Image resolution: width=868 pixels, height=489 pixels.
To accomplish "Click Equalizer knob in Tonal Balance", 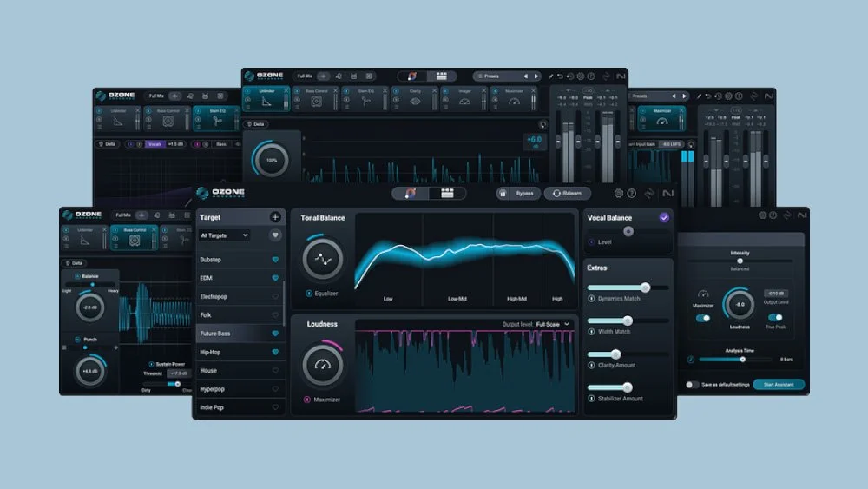I will 322,259.
